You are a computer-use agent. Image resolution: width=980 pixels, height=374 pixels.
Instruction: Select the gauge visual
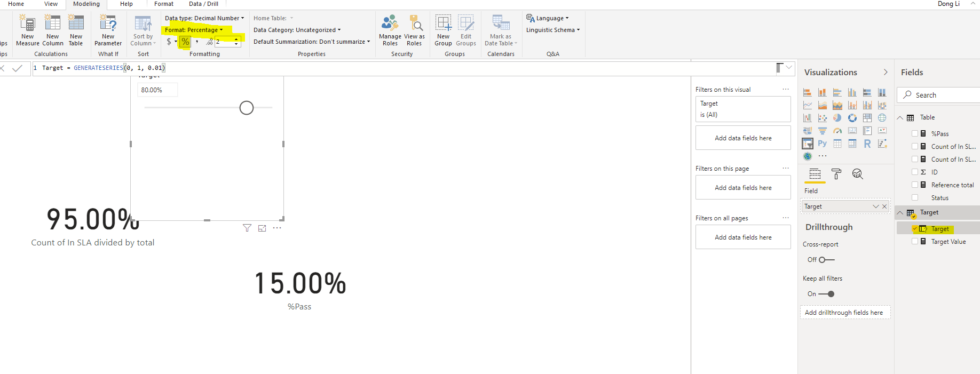coord(837,131)
